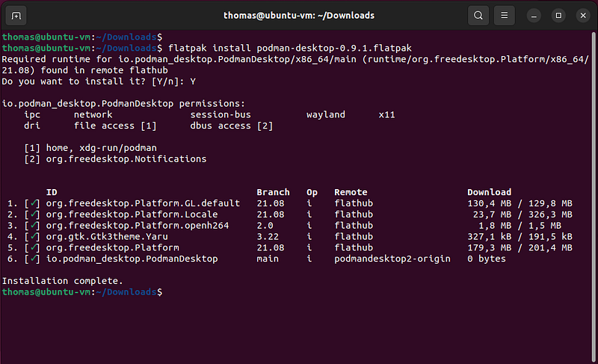Click the 'session-bus' permission text

click(x=221, y=114)
